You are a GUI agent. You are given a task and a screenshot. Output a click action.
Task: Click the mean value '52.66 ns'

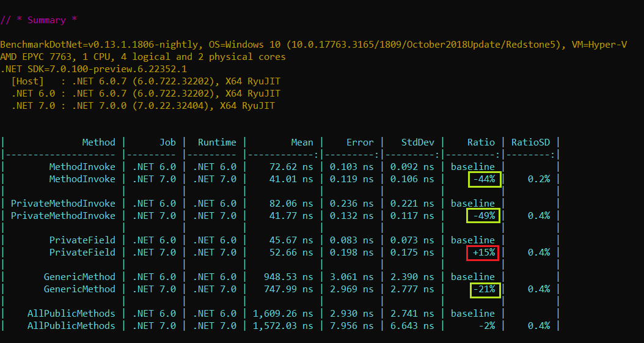click(291, 253)
